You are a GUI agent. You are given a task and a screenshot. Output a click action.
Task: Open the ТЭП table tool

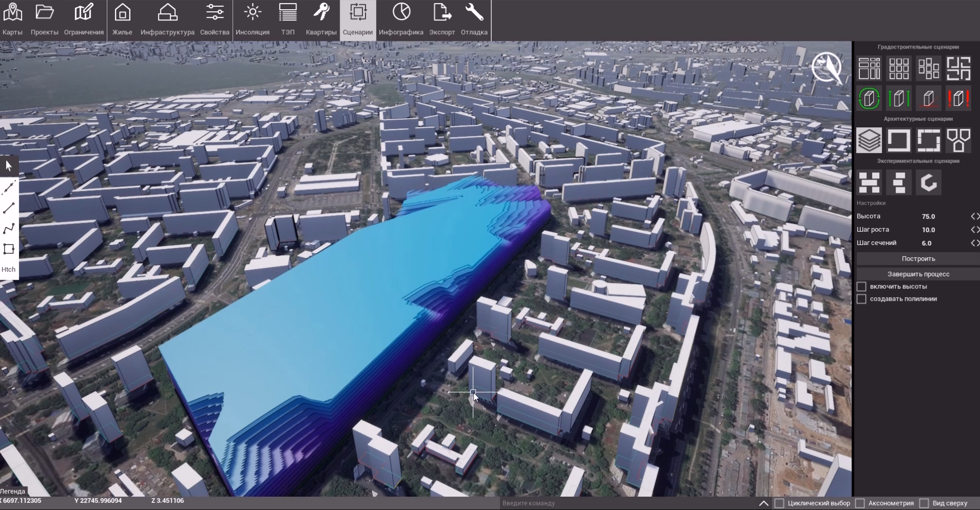[288, 19]
